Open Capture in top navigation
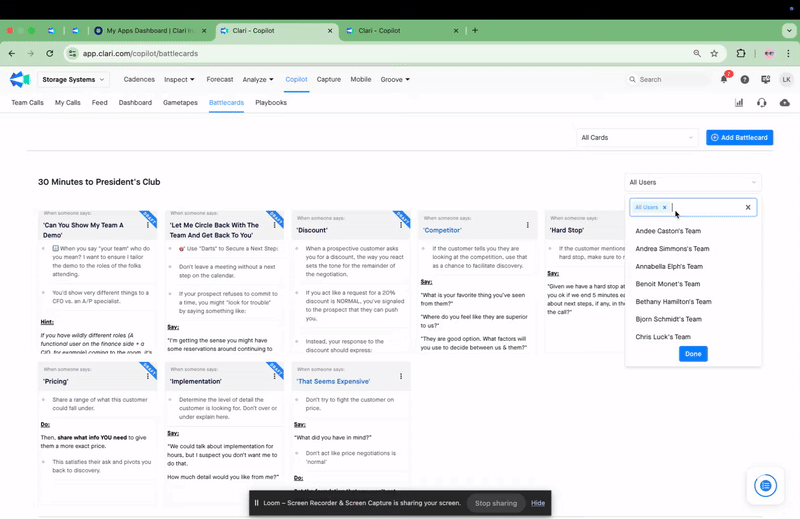800x519 pixels. (329, 79)
